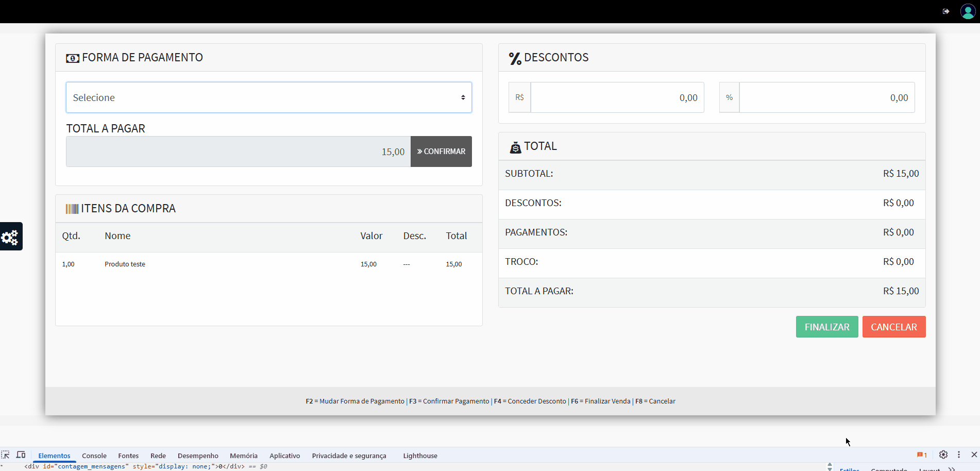Image resolution: width=980 pixels, height=471 pixels.
Task: Click the red Cancelar button
Action: point(893,327)
